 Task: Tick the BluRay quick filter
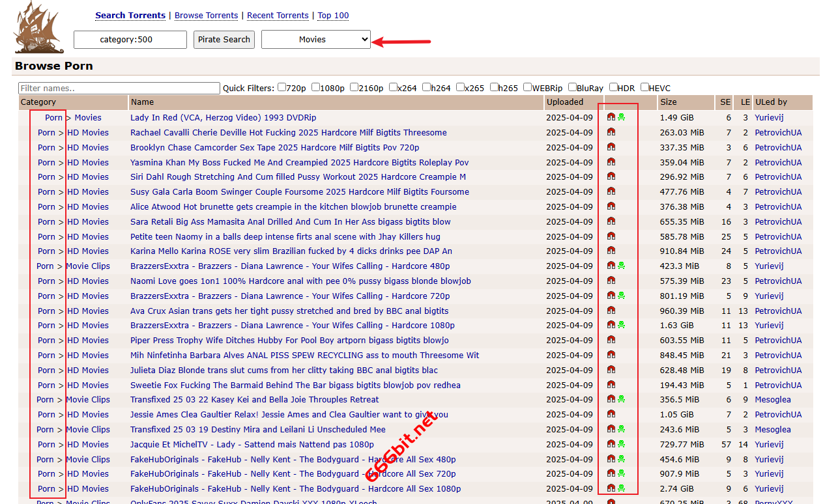(x=572, y=87)
